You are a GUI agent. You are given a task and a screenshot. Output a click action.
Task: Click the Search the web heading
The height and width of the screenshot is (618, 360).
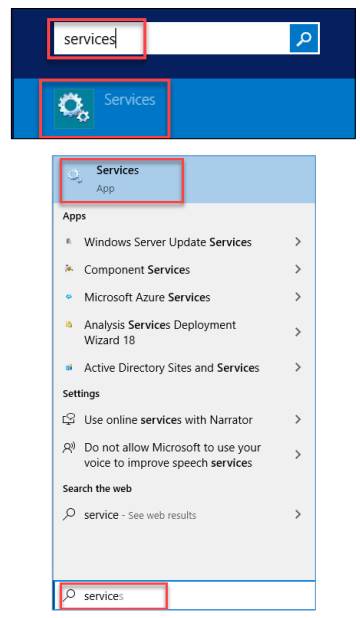point(97,489)
